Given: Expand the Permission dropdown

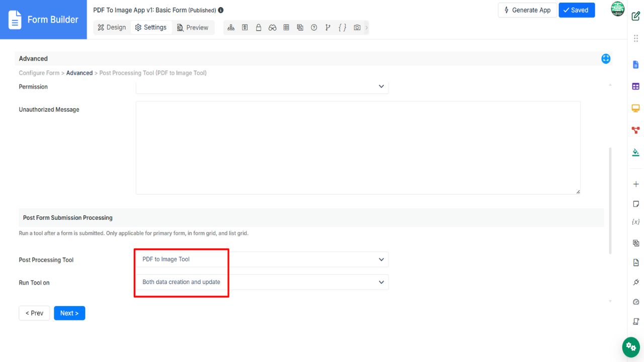Looking at the screenshot, I should (x=262, y=86).
